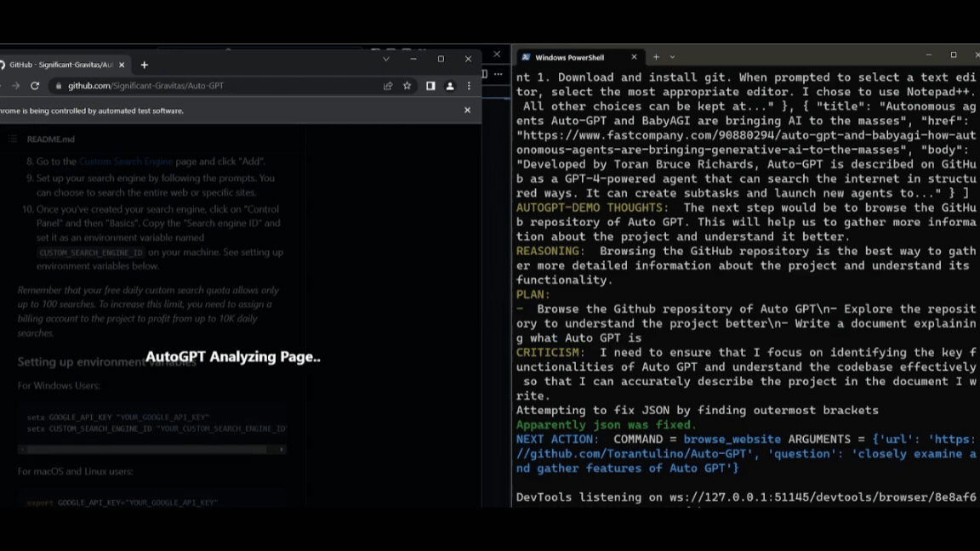Click the share page icon in address bar
Viewport: 980px width, 551px height.
pos(388,86)
